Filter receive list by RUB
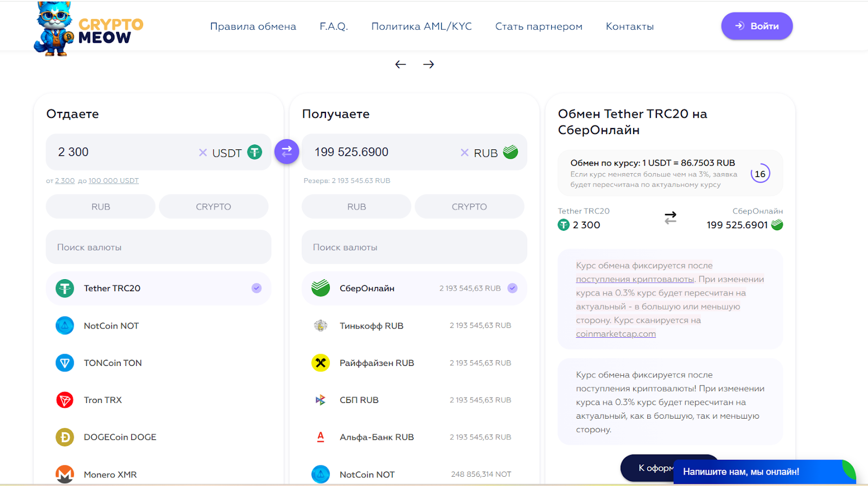This screenshot has width=868, height=486. (356, 206)
